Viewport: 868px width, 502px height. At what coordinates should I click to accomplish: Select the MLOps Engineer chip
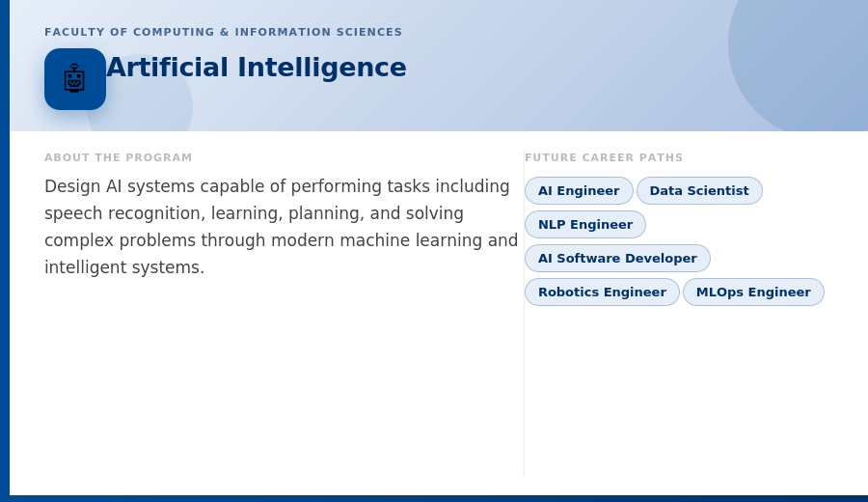point(753,292)
